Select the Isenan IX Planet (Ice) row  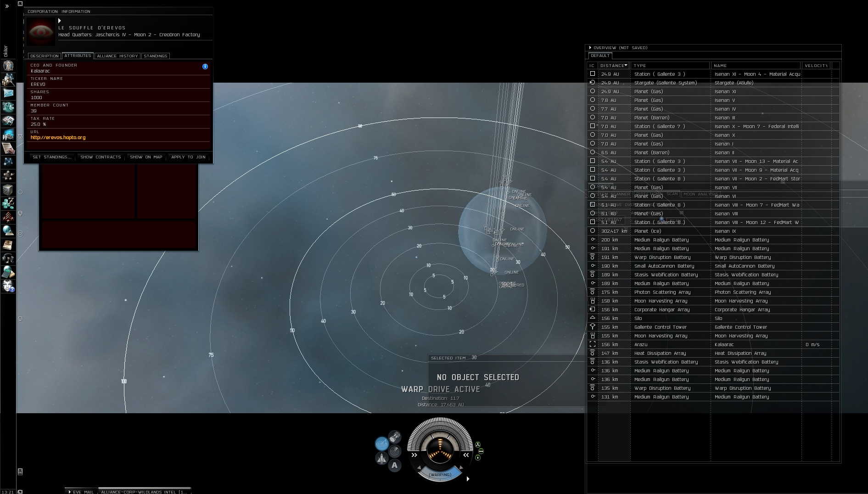(714, 231)
